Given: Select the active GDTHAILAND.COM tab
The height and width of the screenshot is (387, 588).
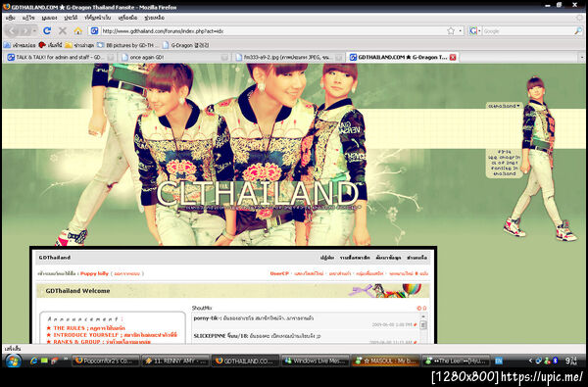Looking at the screenshot, I should 403,58.
